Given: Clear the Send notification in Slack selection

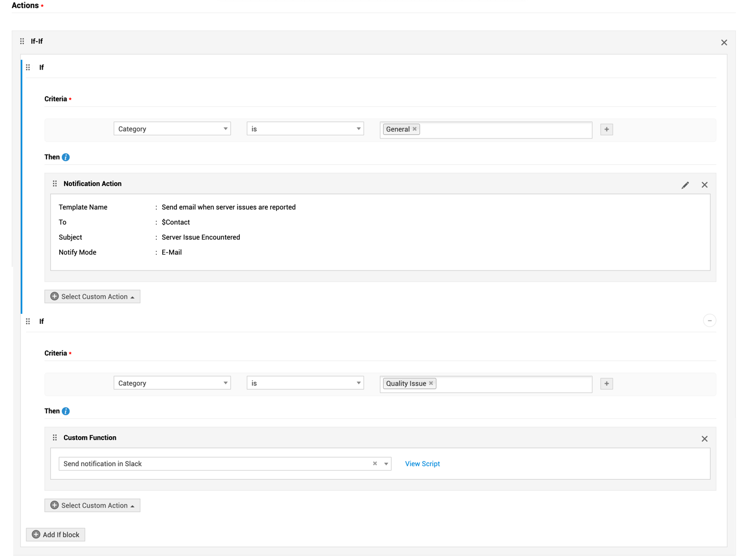Looking at the screenshot, I should pyautogui.click(x=375, y=464).
